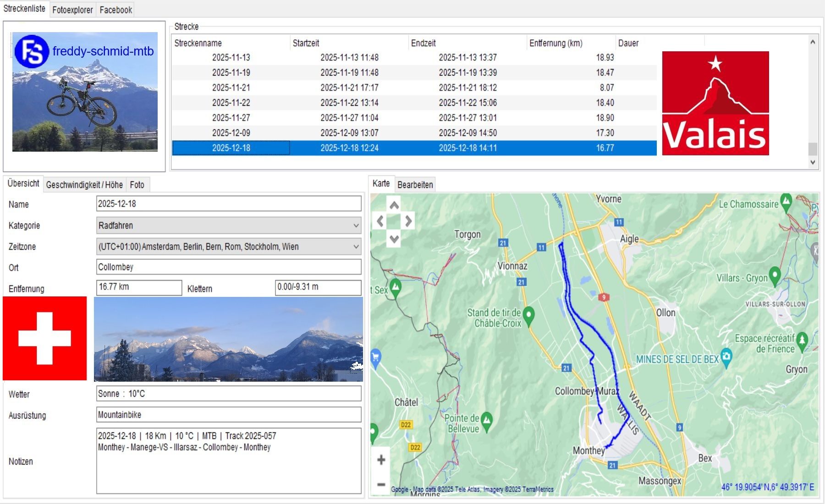Sort tracks by Entfernung (km) column
Image resolution: width=825 pixels, height=504 pixels.
(555, 43)
